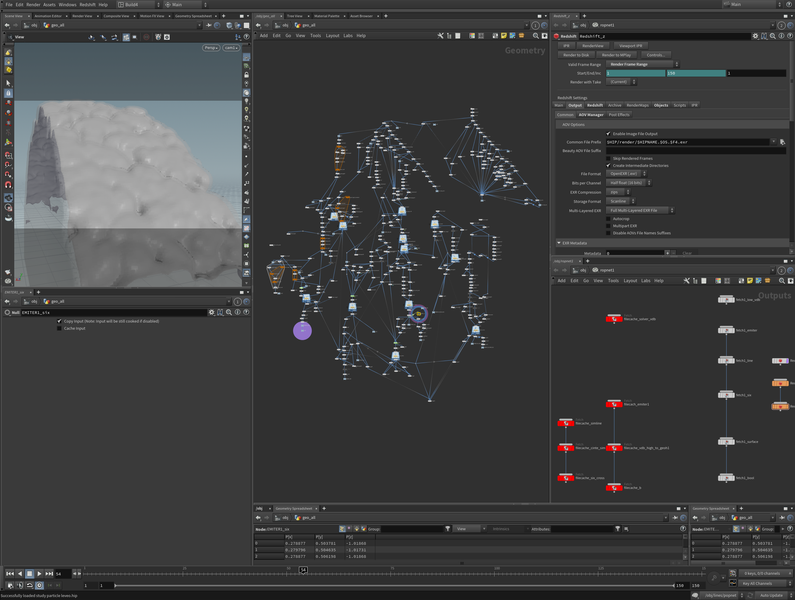Switch to the Render View tab
795x600 pixels.
[82, 16]
